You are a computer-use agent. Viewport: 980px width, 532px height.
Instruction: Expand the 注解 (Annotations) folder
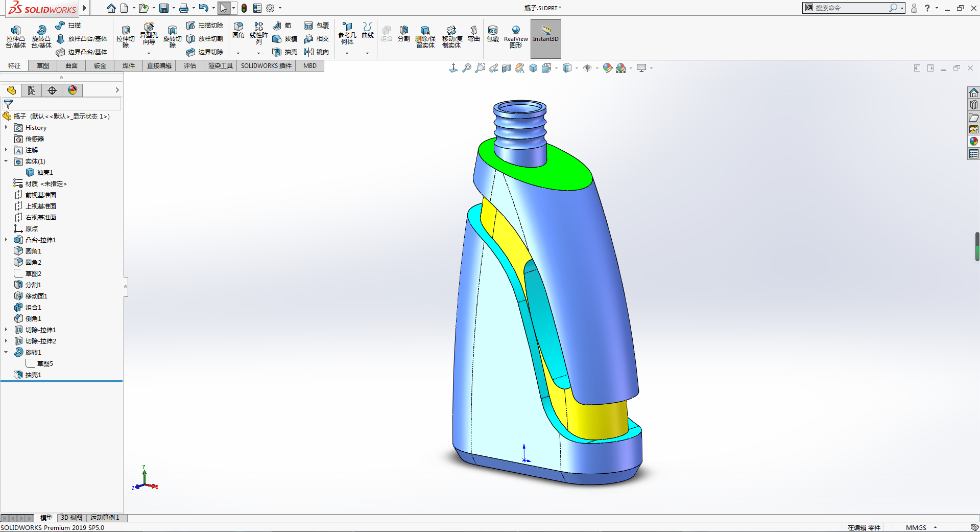click(6, 150)
